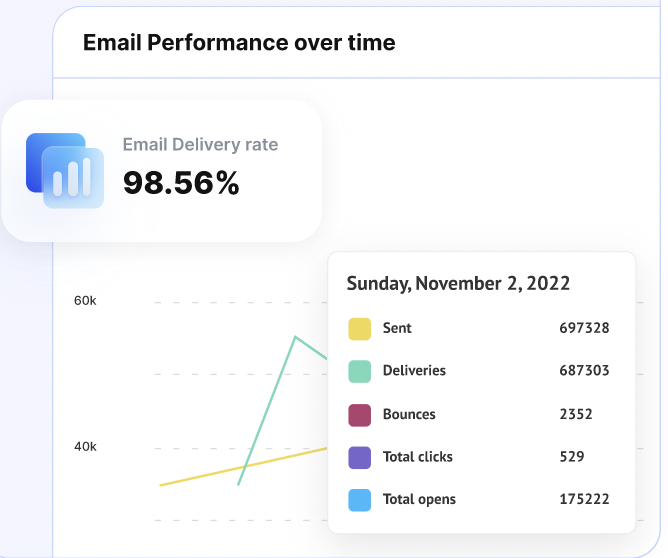This screenshot has height=558, width=668.
Task: Click the 40k y-axis label
Action: (x=85, y=447)
